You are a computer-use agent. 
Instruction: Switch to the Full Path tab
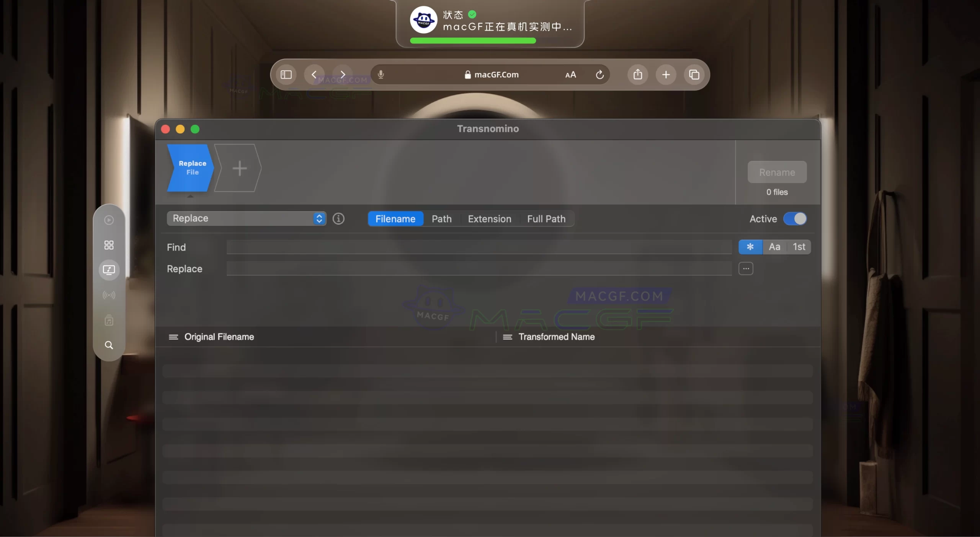pyautogui.click(x=546, y=219)
